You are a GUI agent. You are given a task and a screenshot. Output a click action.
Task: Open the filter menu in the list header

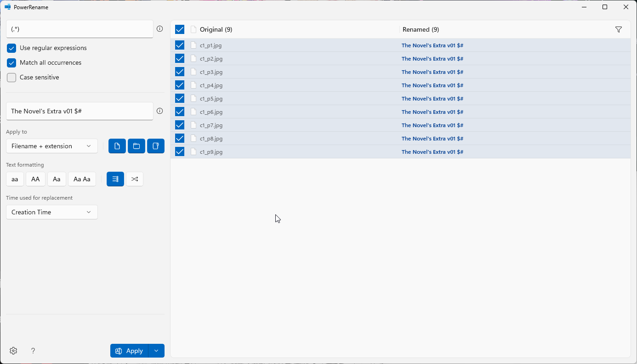(x=618, y=29)
